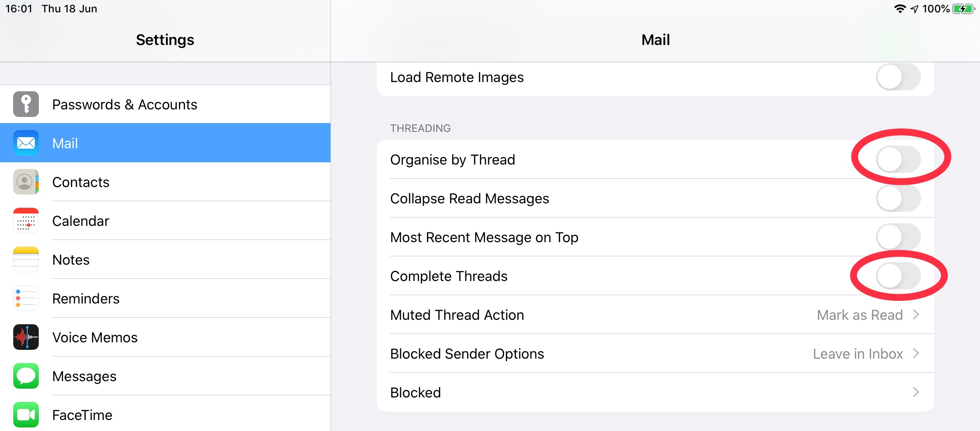Viewport: 980px width, 431px height.
Task: Open the Contacts app icon
Action: (26, 182)
